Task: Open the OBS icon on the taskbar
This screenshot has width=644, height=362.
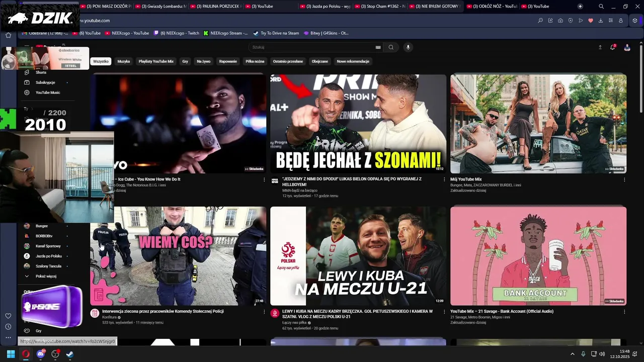Action: pos(55,354)
